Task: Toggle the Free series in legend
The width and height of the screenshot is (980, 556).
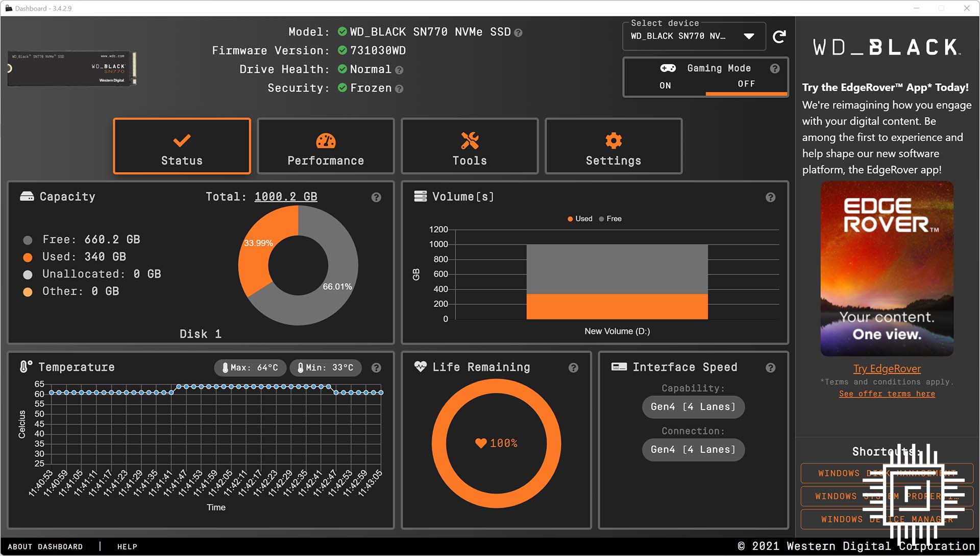Action: pyautogui.click(x=610, y=219)
